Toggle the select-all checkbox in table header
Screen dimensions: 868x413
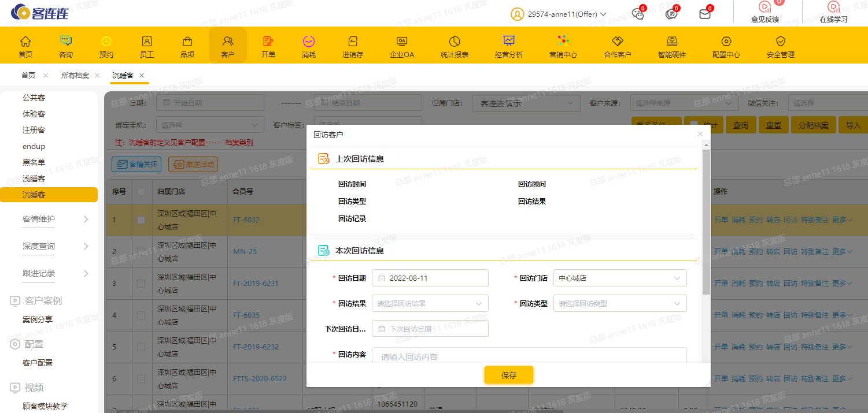click(x=141, y=192)
